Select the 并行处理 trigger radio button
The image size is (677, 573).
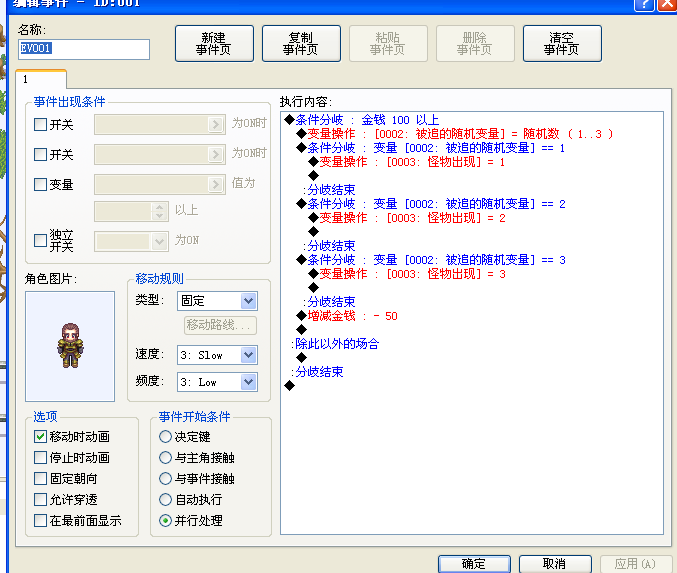tap(165, 520)
